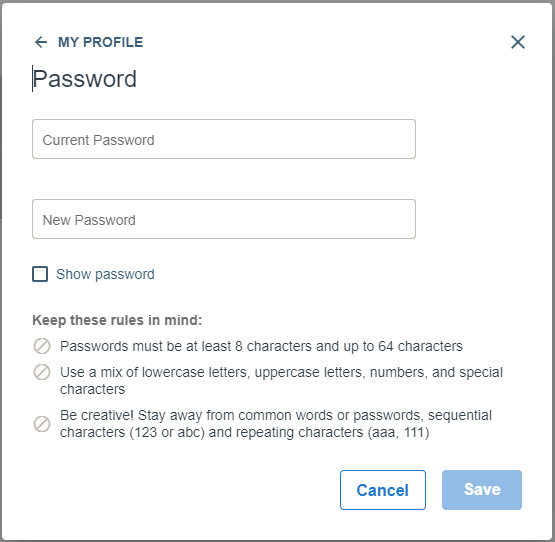
Task: Click the back arrow icon beside MY PROFILE
Action: point(41,42)
